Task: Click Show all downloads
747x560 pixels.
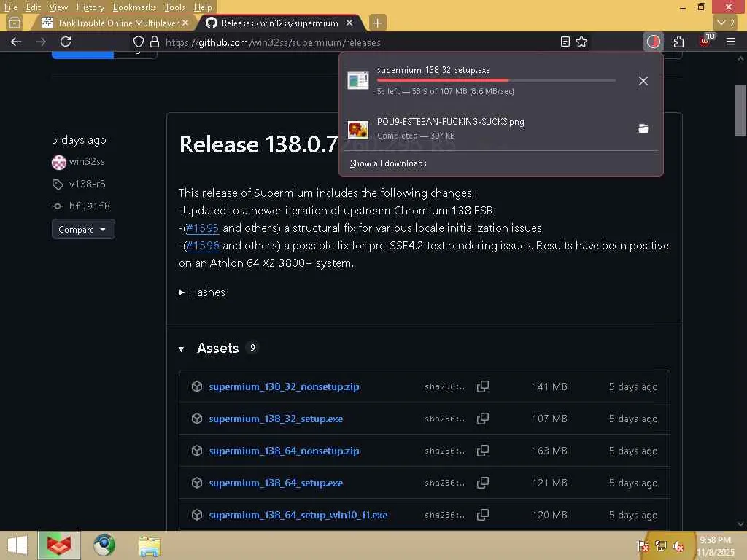Action: click(388, 163)
